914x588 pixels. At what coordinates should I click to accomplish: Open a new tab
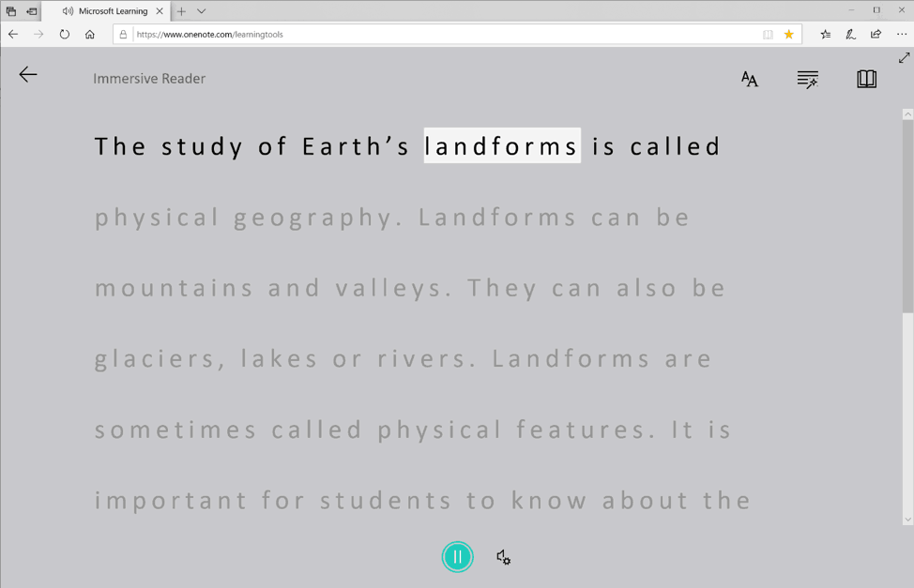(181, 11)
